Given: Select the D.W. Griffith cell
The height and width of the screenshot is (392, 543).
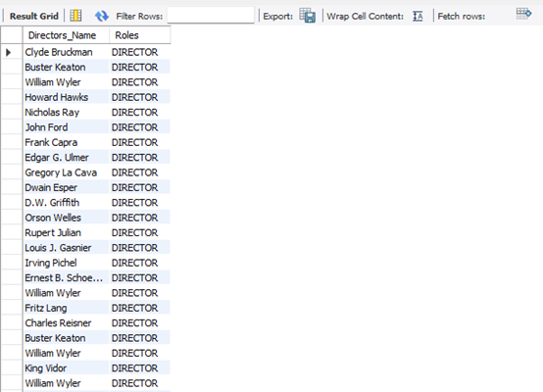Looking at the screenshot, I should (66, 203).
